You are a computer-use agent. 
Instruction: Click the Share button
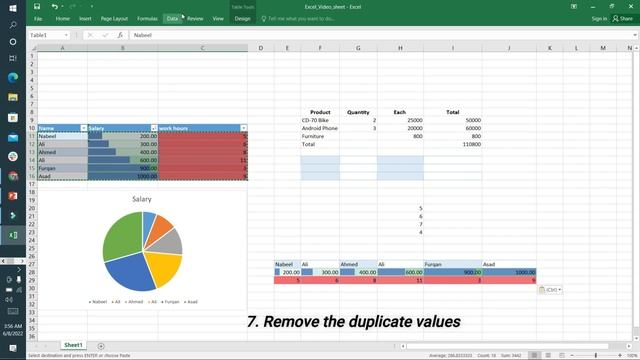(x=623, y=19)
